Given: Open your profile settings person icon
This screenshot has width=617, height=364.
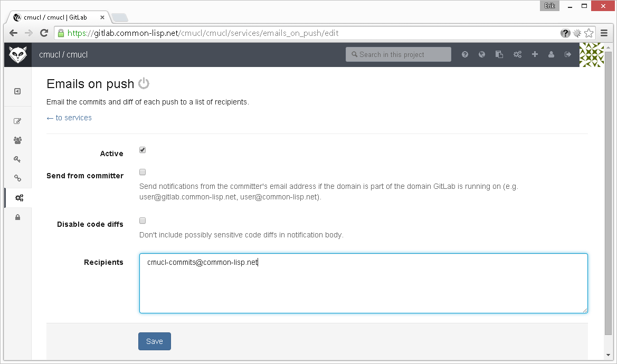Looking at the screenshot, I should pyautogui.click(x=552, y=54).
